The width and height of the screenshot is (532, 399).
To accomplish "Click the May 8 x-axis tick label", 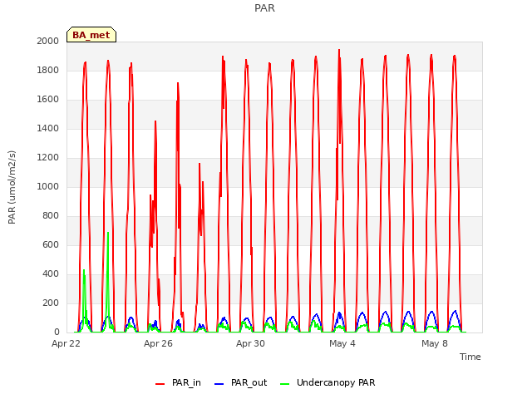I will click(435, 343).
